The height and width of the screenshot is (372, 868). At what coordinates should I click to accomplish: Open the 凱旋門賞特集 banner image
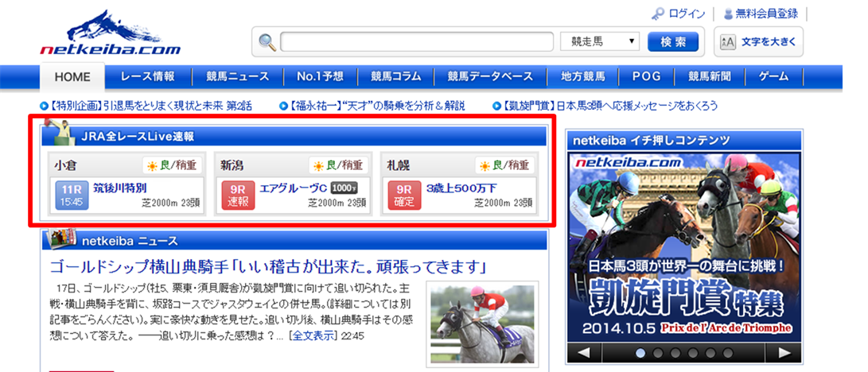[684, 246]
